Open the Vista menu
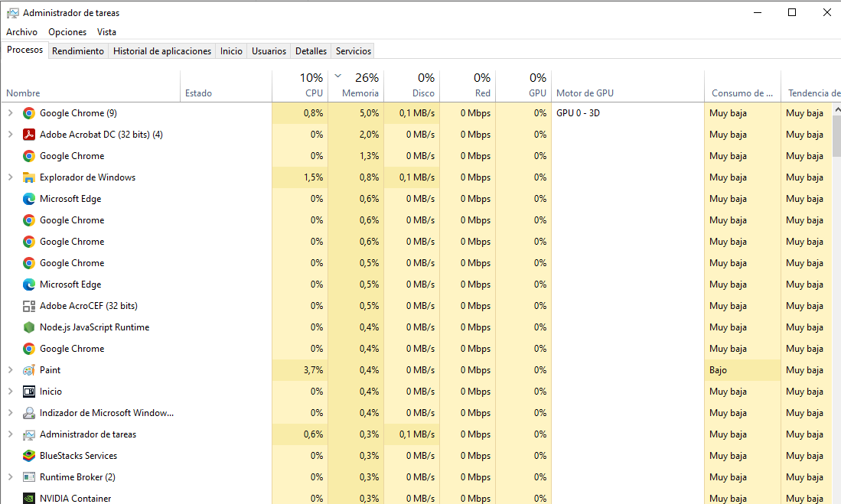Image resolution: width=841 pixels, height=504 pixels. pyautogui.click(x=106, y=32)
